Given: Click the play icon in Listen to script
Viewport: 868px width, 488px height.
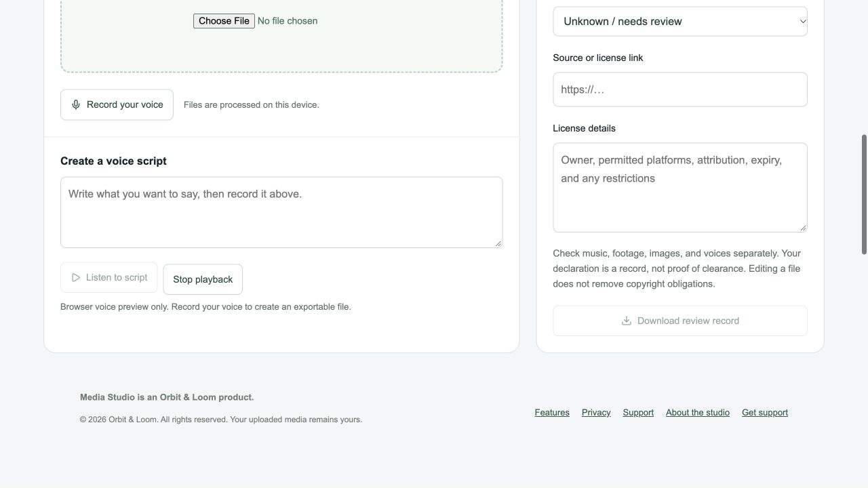Looking at the screenshot, I should [76, 278].
